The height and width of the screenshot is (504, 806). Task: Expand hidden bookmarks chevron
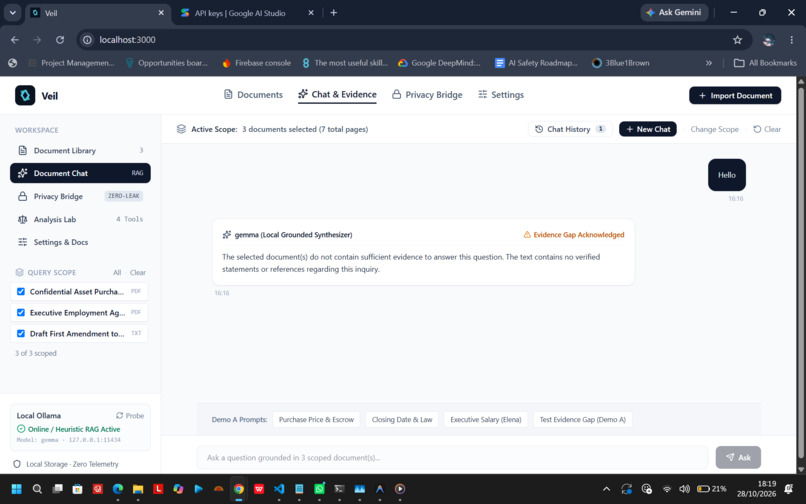[x=709, y=63]
